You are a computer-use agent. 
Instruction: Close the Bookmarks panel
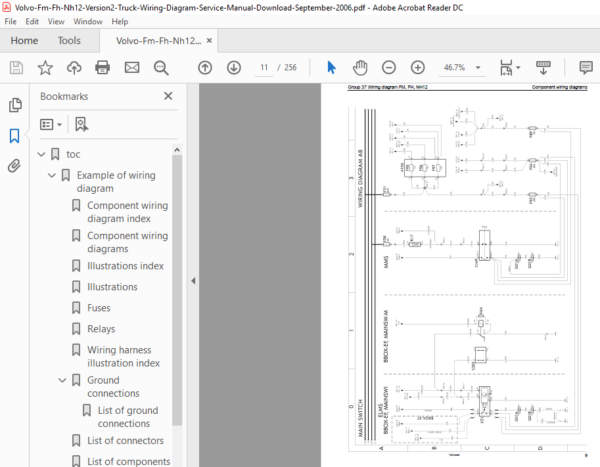(168, 96)
